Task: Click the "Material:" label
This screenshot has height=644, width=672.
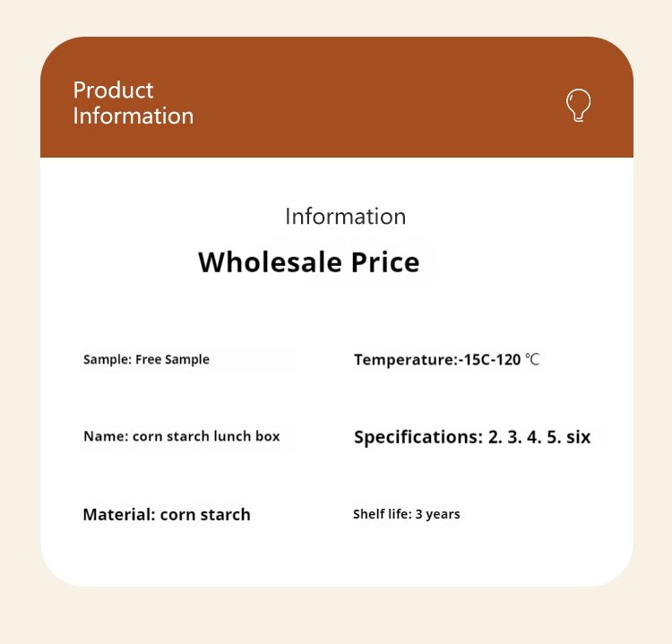Action: [x=119, y=515]
